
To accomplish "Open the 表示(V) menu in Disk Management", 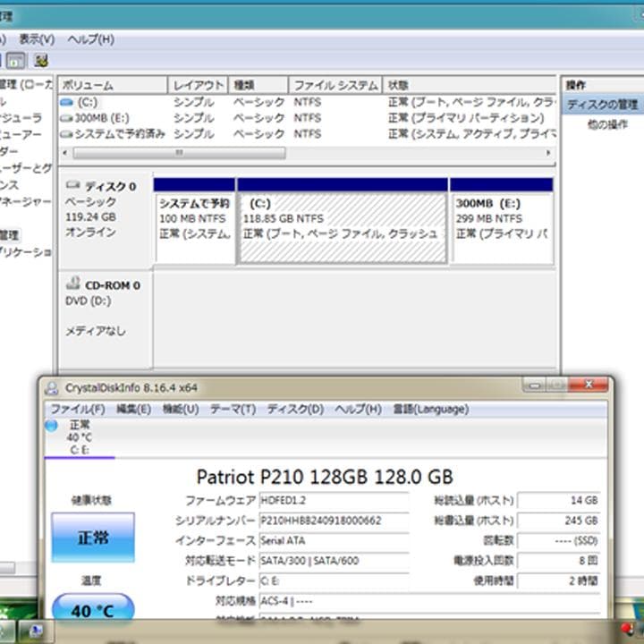I will [x=37, y=39].
